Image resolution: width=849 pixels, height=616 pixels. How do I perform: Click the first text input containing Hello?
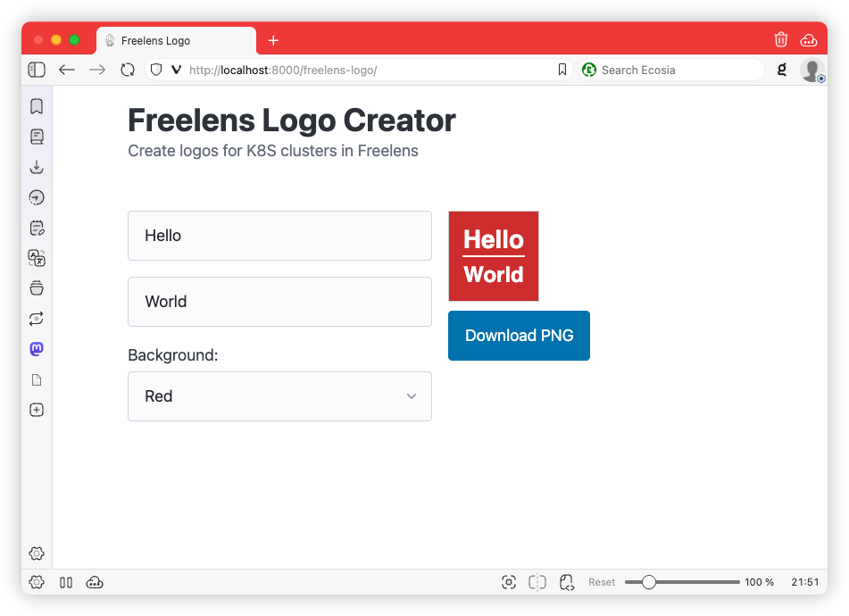click(x=279, y=236)
